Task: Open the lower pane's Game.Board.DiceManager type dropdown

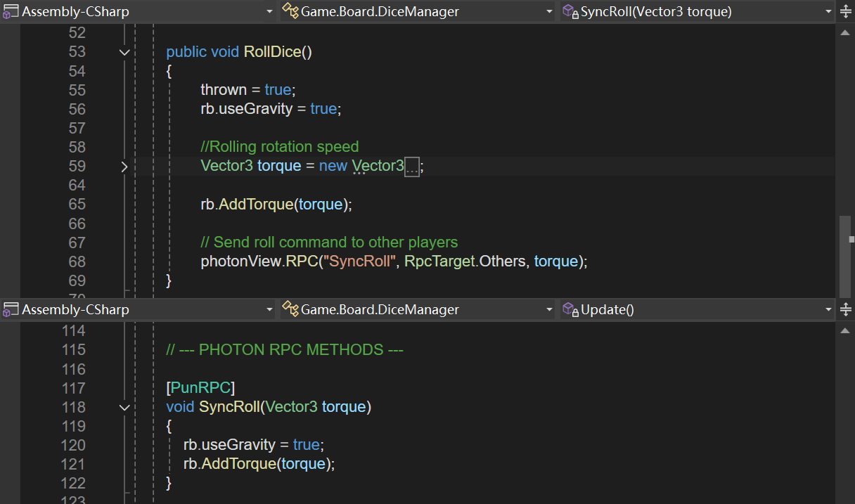Action: (x=549, y=310)
